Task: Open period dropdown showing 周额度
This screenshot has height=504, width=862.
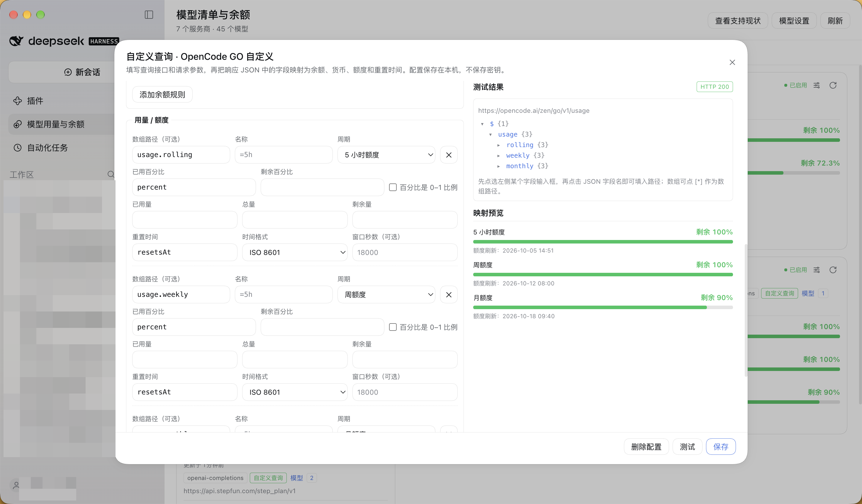Action: [x=386, y=294]
